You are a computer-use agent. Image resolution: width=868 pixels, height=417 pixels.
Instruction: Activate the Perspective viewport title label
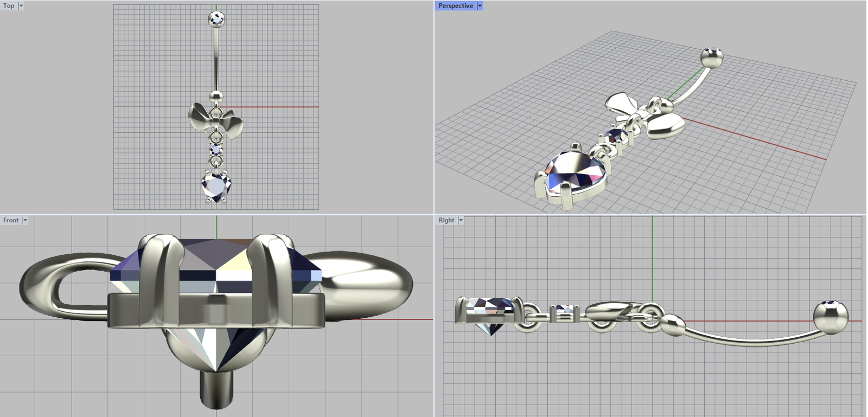click(x=456, y=6)
